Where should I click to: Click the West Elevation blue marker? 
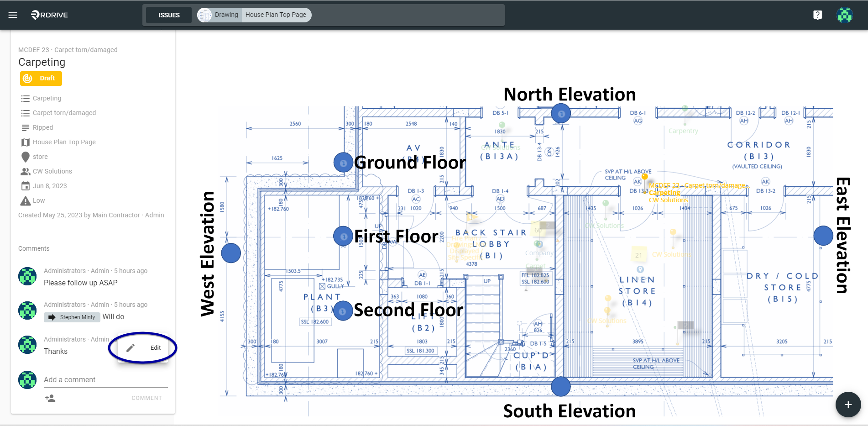[x=231, y=253]
